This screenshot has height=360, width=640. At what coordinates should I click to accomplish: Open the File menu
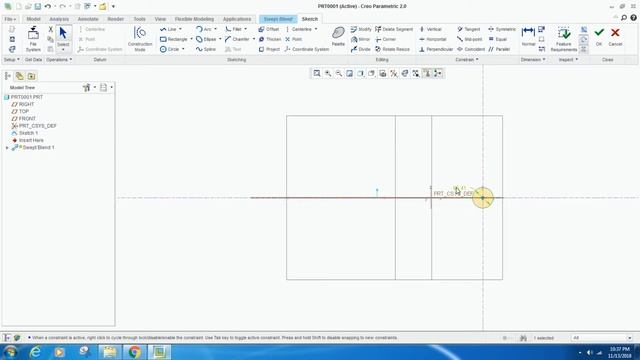point(10,19)
